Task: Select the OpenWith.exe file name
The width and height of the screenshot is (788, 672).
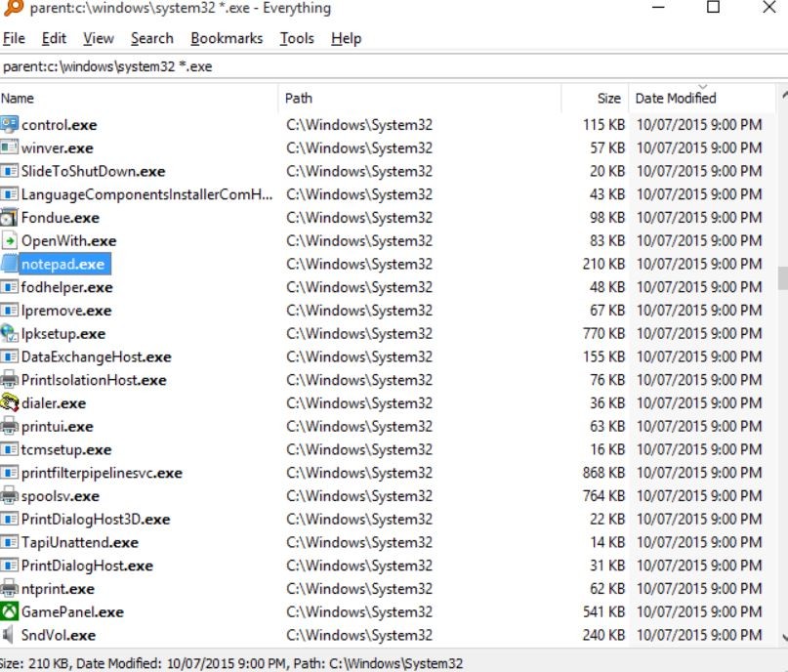Action: pyautogui.click(x=68, y=240)
